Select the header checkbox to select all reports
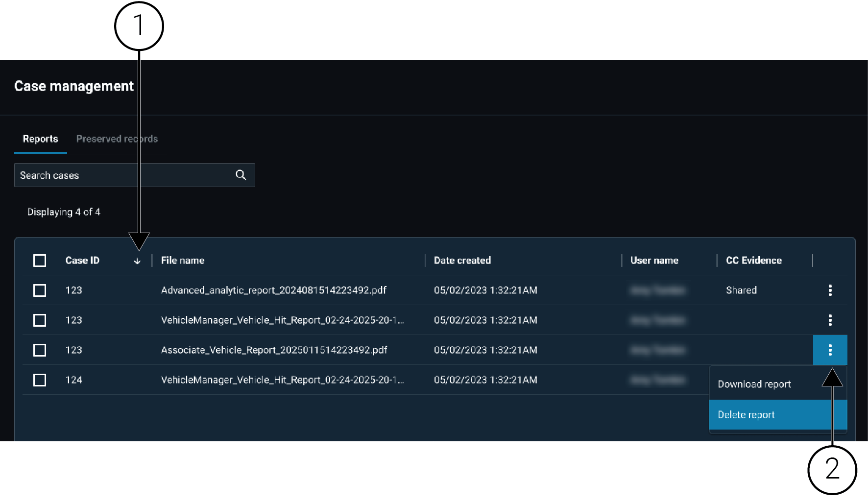 point(40,261)
